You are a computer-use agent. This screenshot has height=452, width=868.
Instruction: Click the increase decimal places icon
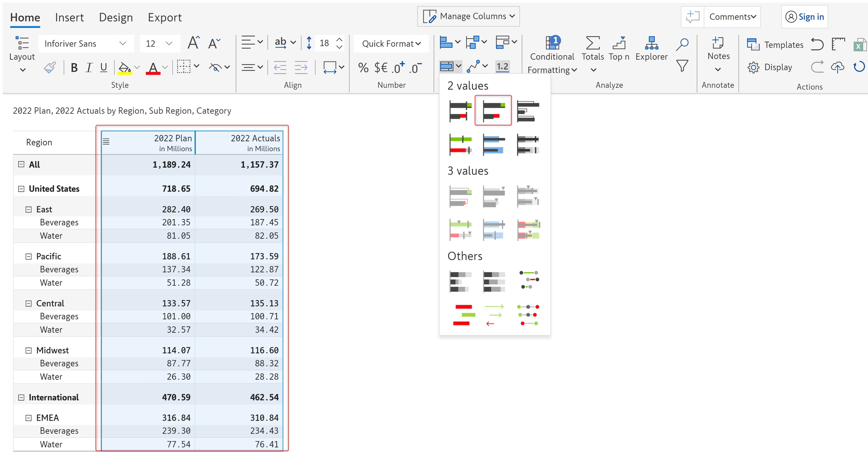click(398, 67)
